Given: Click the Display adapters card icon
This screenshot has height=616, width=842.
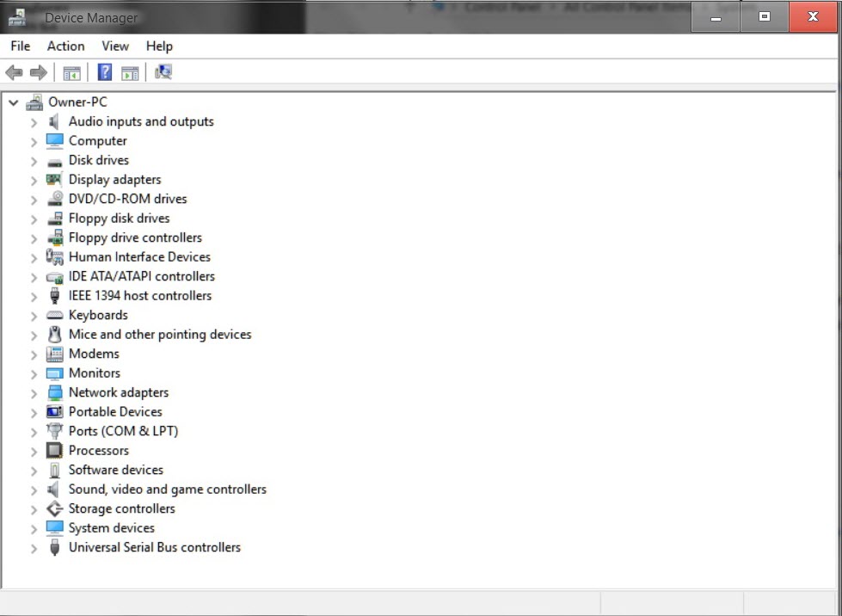Looking at the screenshot, I should (54, 179).
